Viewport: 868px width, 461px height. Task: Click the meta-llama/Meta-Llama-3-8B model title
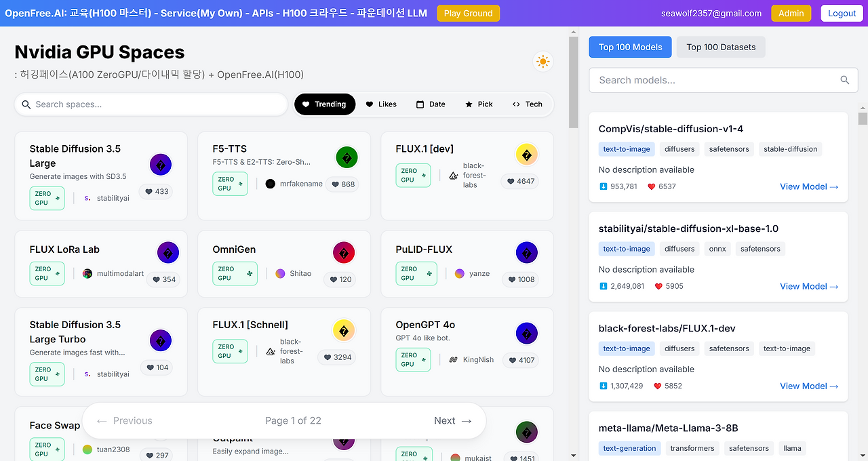click(x=669, y=428)
